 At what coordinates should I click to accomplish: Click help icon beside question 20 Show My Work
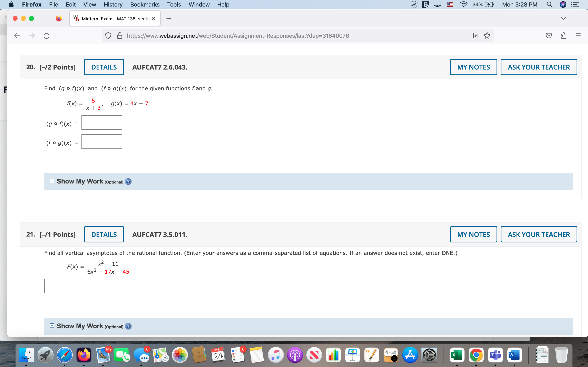pyautogui.click(x=128, y=181)
